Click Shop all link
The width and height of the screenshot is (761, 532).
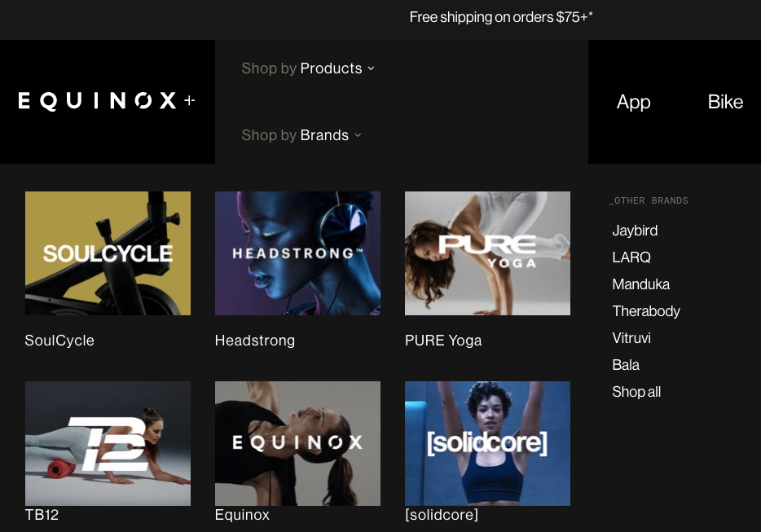click(636, 392)
